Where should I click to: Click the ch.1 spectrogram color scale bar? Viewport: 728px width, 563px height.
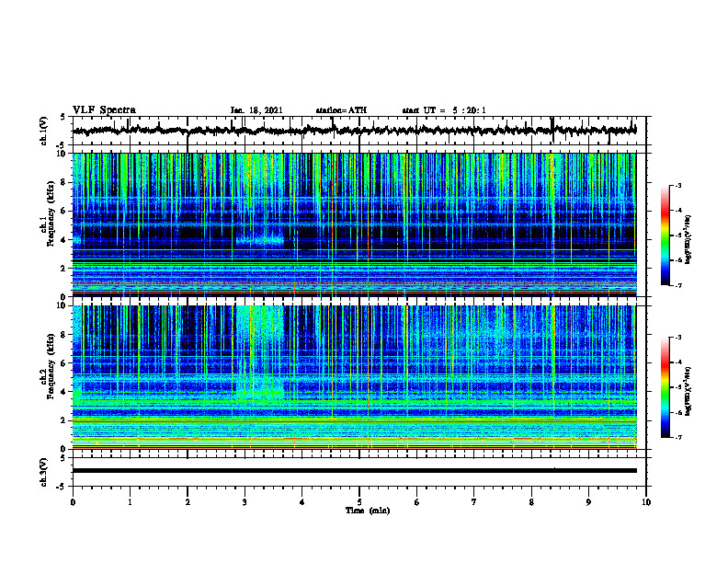665,236
